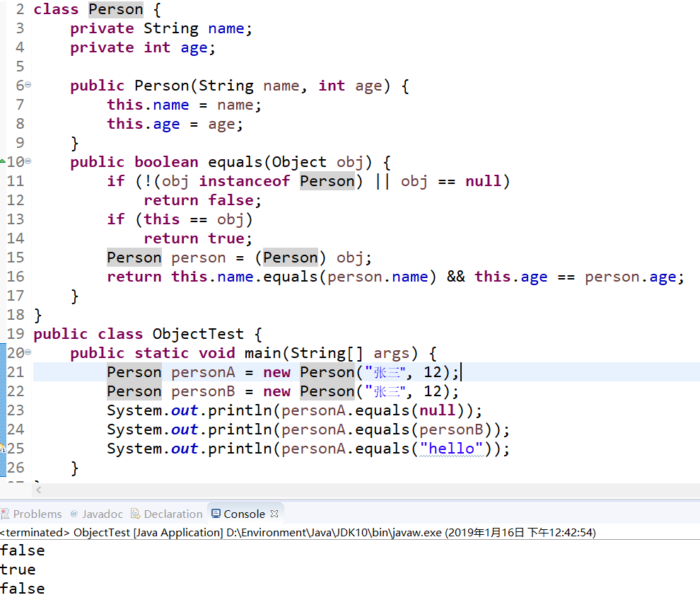
Task: Click line number 19 in the gutter
Action: (x=16, y=334)
